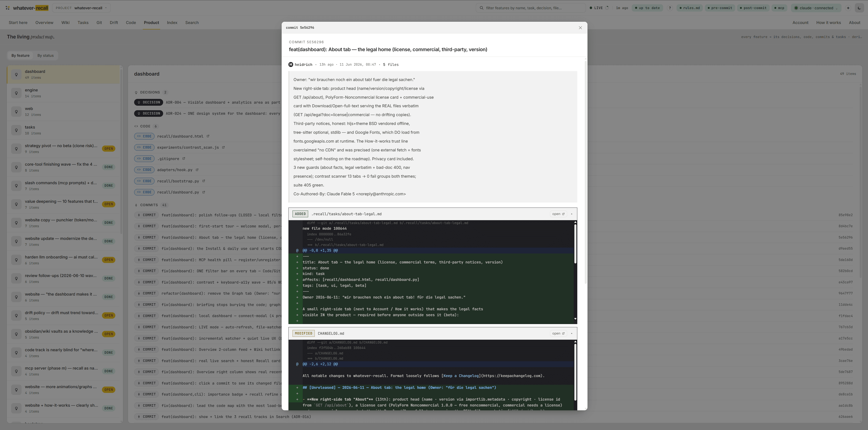Open CHANGELOG.md via its open button
Image resolution: width=868 pixels, height=430 pixels.
(x=558, y=333)
